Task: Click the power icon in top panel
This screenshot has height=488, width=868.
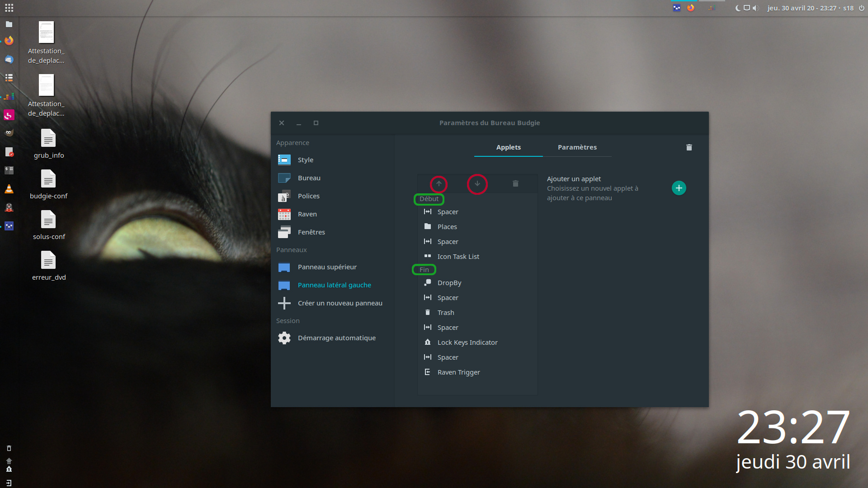Action: click(x=862, y=8)
